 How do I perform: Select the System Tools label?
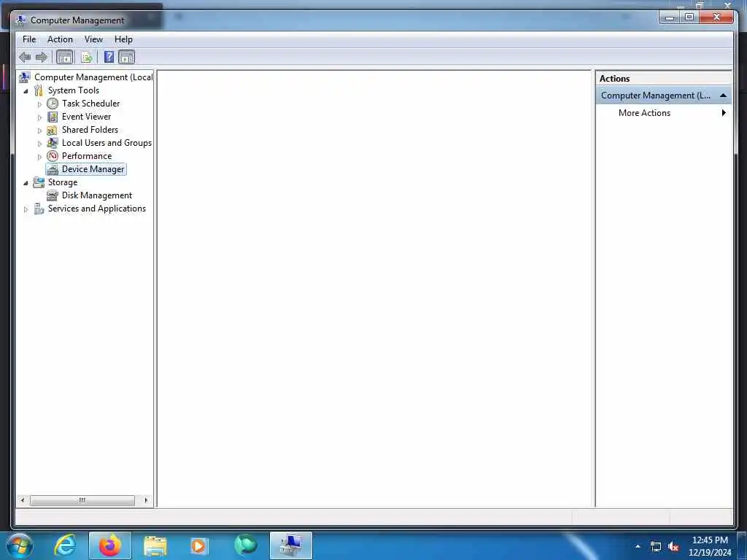tap(74, 90)
